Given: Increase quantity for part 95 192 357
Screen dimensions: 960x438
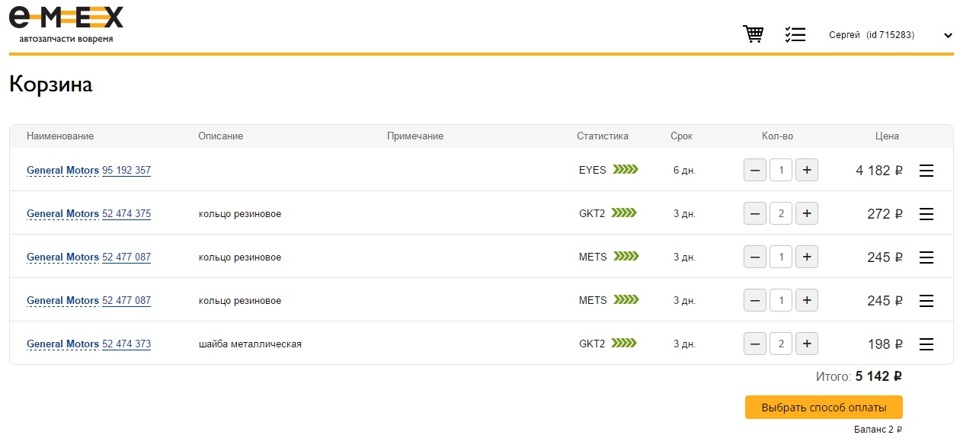Looking at the screenshot, I should coord(807,170).
